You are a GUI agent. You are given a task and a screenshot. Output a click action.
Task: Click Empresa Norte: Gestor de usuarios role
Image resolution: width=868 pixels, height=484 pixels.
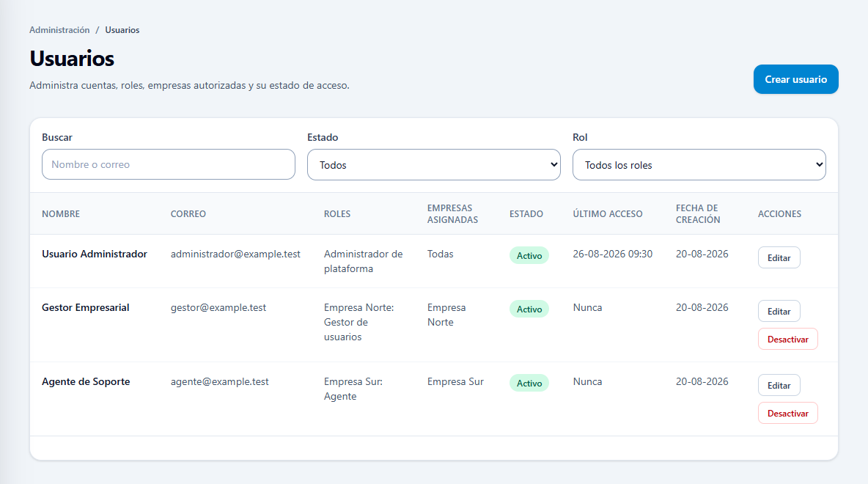[x=358, y=322]
